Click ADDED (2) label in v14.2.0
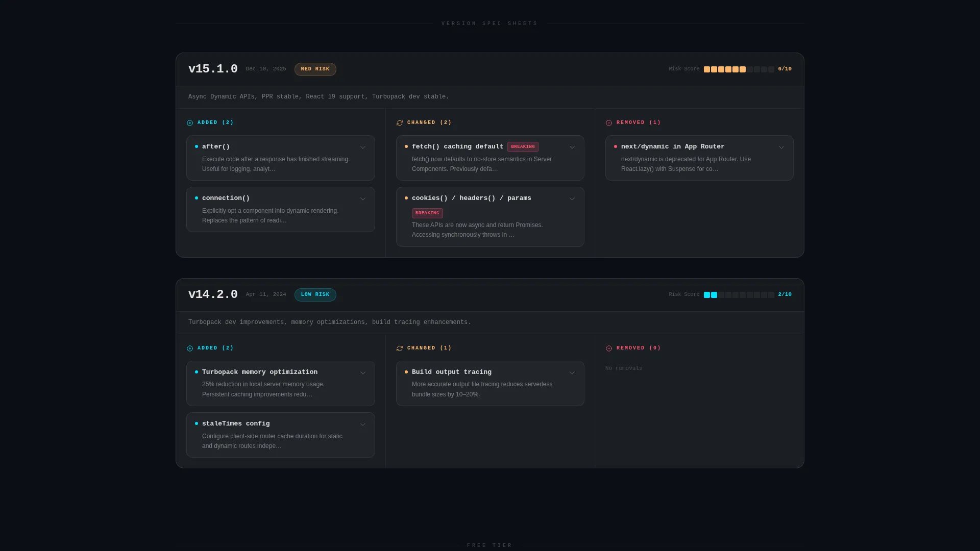The width and height of the screenshot is (980, 551). [215, 348]
